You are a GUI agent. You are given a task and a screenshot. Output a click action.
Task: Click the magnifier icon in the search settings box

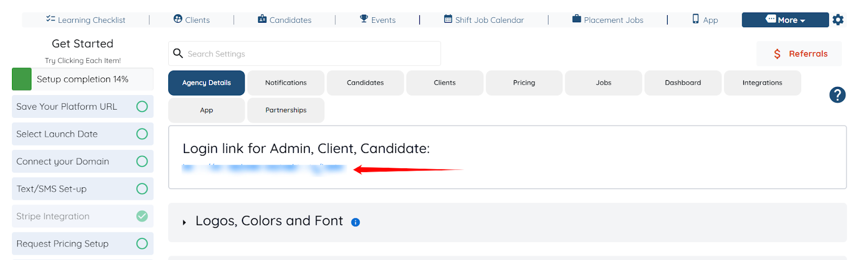pos(178,53)
